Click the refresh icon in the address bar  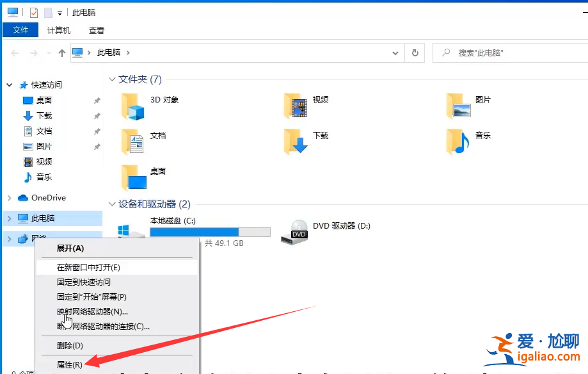pos(415,53)
